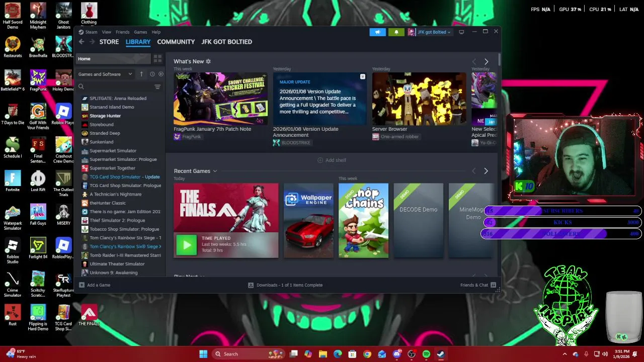Switch library to collections grid view
This screenshot has height=362, width=644.
point(157,59)
